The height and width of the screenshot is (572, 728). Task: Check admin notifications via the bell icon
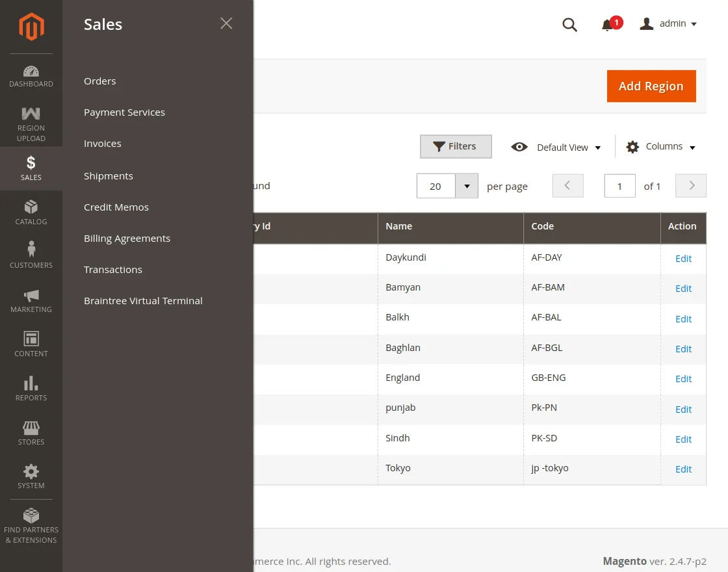(608, 25)
